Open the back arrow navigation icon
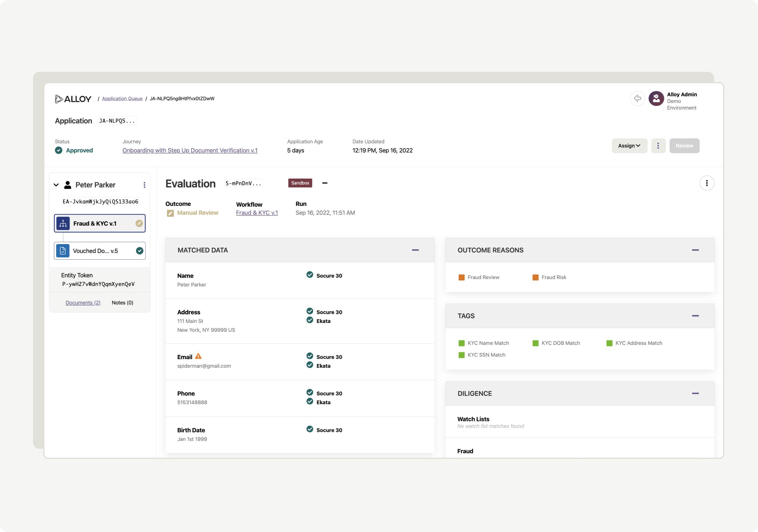758x532 pixels. [x=638, y=99]
